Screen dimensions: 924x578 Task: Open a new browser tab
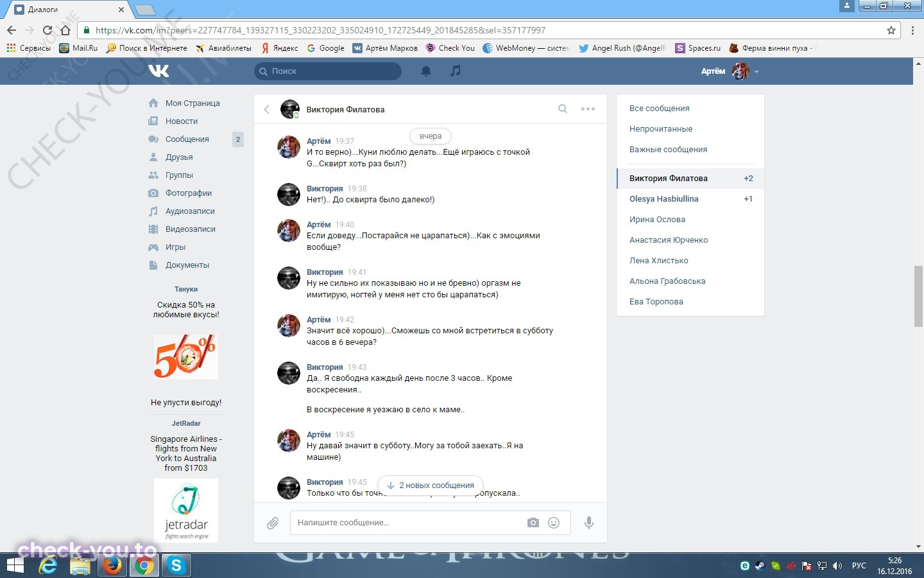click(144, 10)
